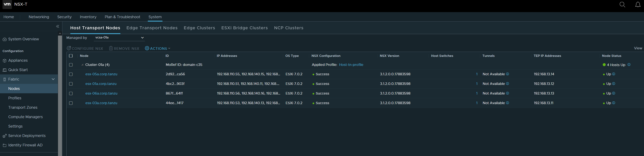Select Nodes in the sidebar
644x156 pixels.
(x=14, y=89)
